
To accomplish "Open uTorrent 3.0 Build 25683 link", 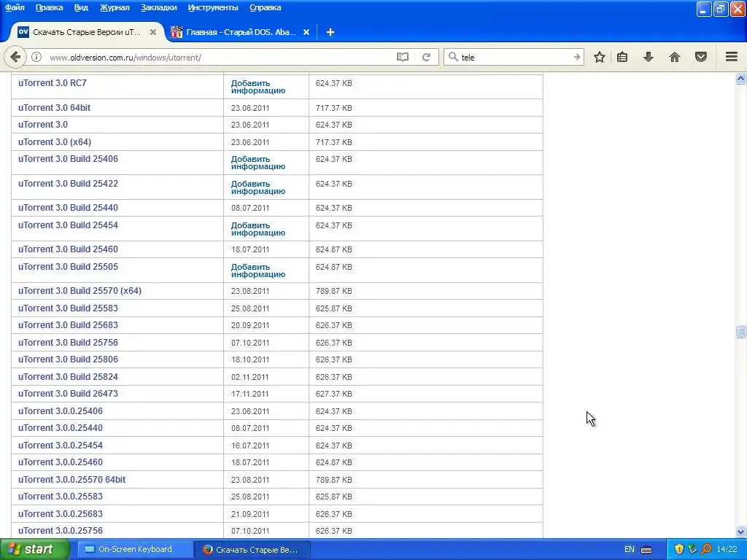I will pos(68,324).
